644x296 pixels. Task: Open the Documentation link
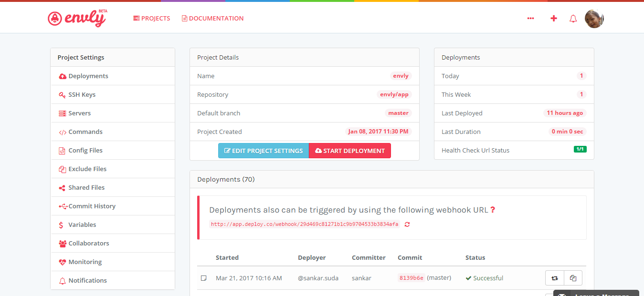213,19
